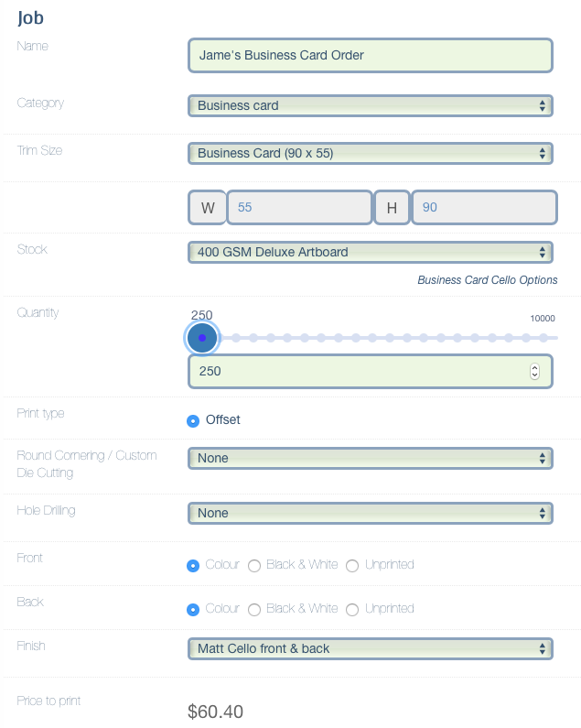Expand the Trim Size dropdown

[370, 153]
